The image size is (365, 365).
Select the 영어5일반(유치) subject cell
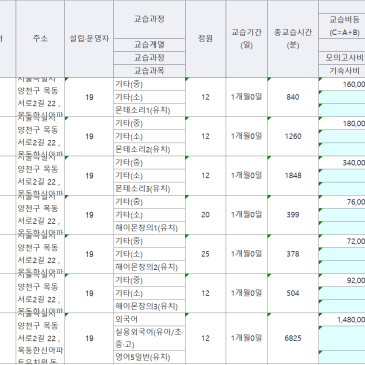click(x=149, y=357)
